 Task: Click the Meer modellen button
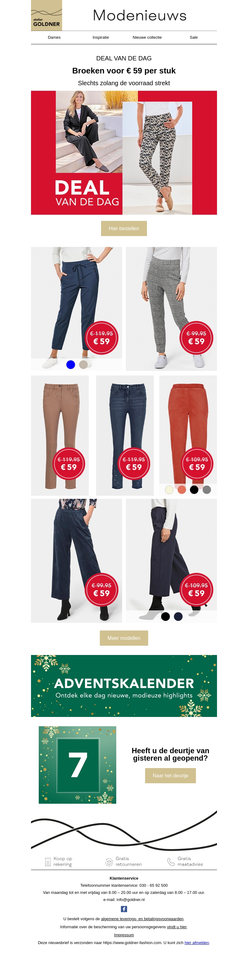(124, 638)
